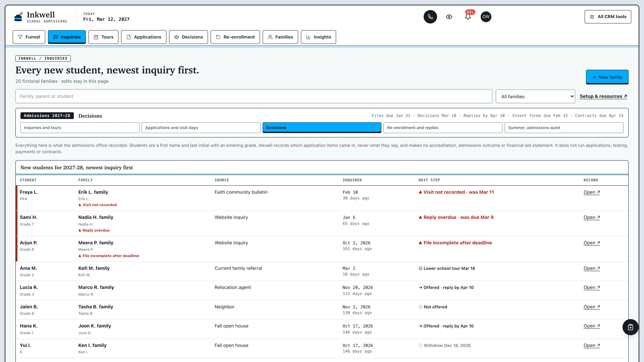Click 'Withdrew Dec 18, 2026' status text
This screenshot has height=362, width=644.
pyautogui.click(x=444, y=346)
